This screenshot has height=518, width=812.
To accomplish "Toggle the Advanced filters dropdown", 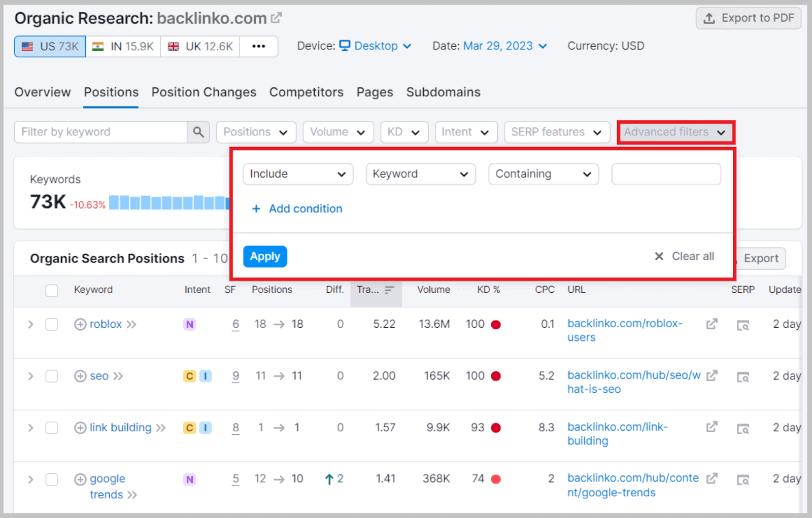I will 675,132.
